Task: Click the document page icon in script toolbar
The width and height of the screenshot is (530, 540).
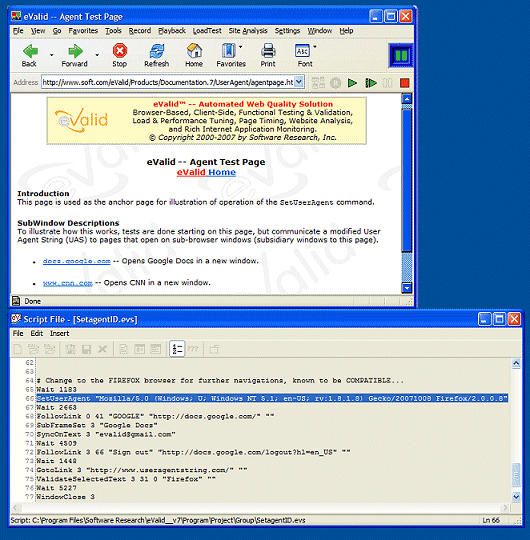Action: tap(123, 349)
